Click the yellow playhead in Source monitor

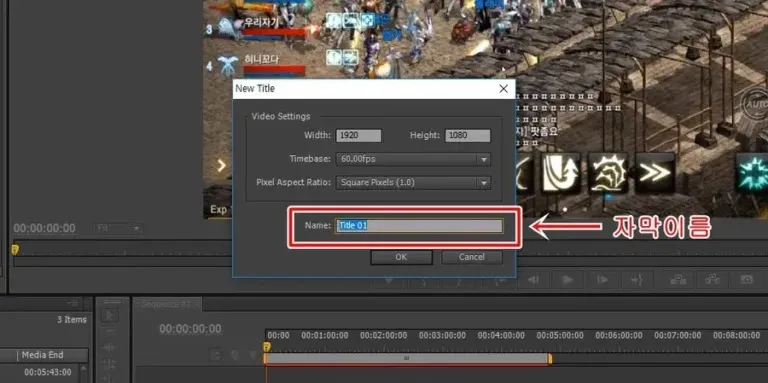[15, 250]
